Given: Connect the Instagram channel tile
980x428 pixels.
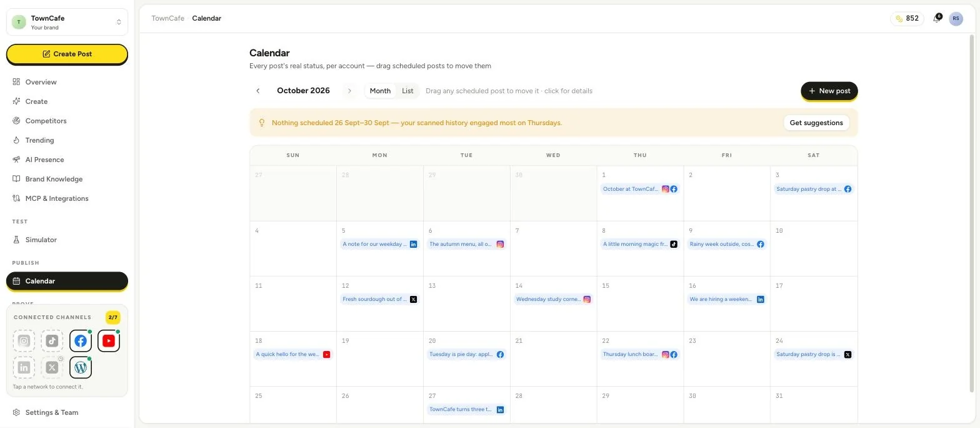Looking at the screenshot, I should [24, 341].
